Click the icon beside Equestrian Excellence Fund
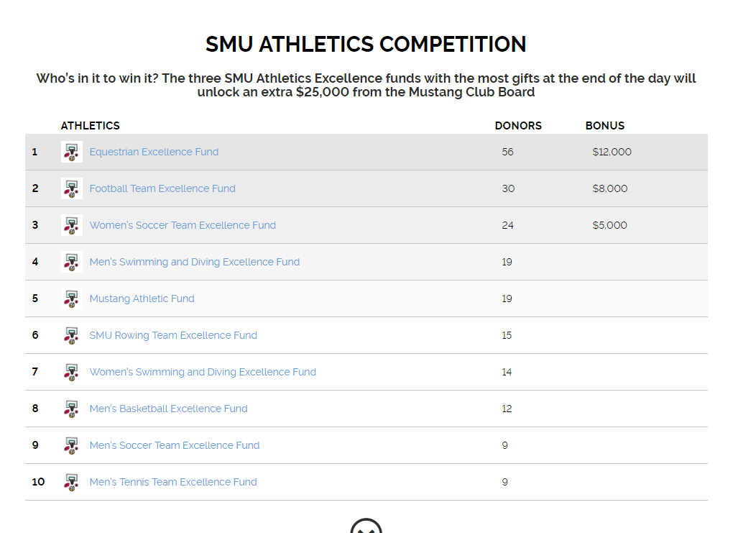The height and width of the screenshot is (533, 756). pyautogui.click(x=71, y=152)
